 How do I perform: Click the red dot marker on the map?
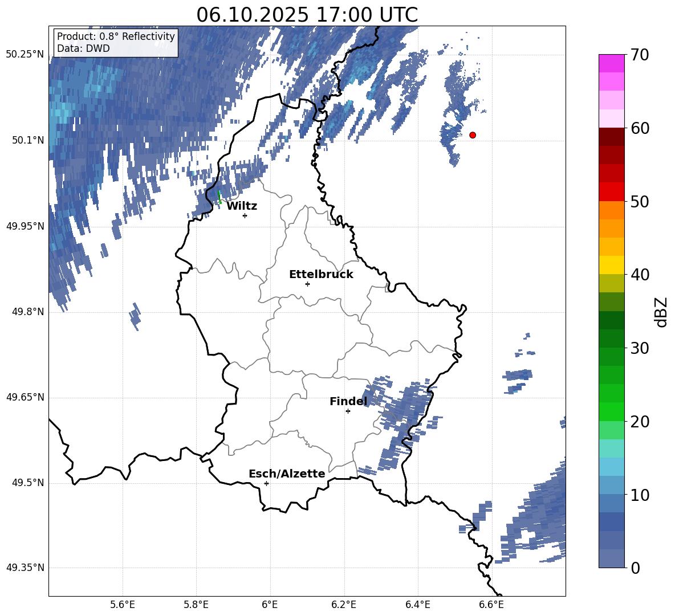pos(472,135)
